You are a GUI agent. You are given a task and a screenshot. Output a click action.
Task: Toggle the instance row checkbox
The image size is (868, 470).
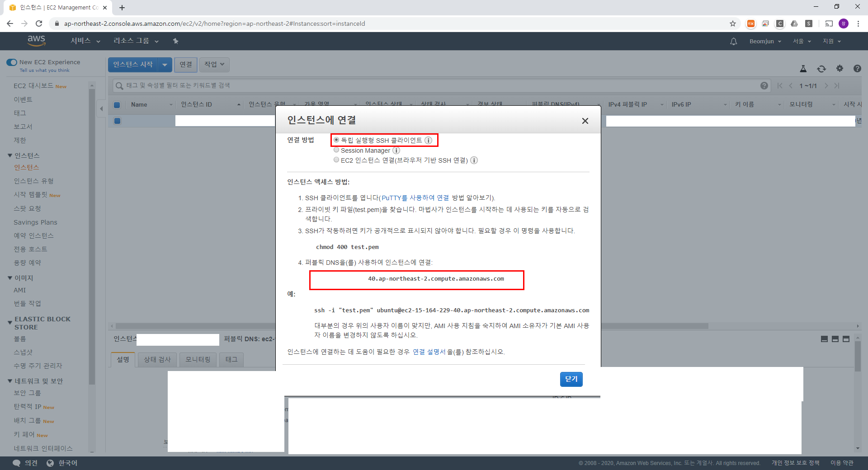point(117,121)
